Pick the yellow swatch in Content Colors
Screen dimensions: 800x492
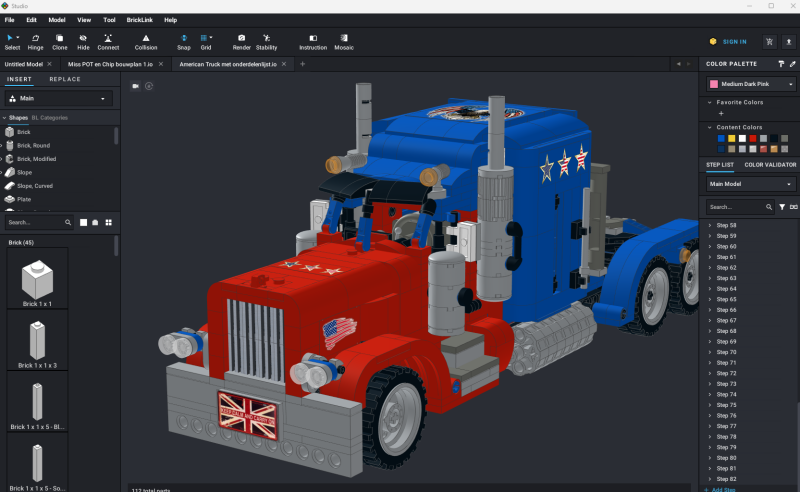731,138
